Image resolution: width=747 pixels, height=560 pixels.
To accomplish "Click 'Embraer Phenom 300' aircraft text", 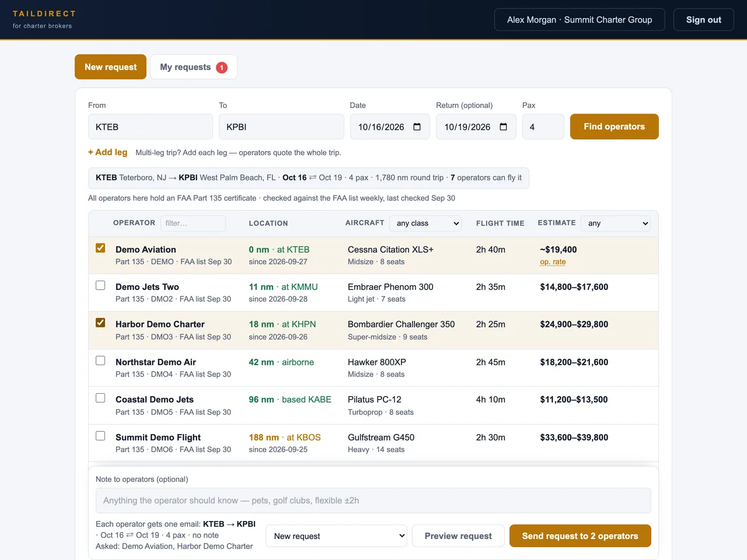I will coord(390,287).
